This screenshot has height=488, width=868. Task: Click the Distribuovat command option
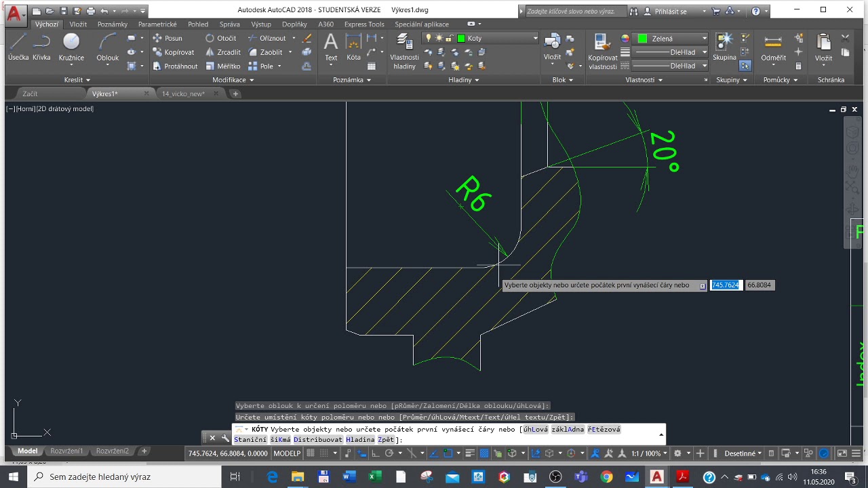[x=318, y=440]
